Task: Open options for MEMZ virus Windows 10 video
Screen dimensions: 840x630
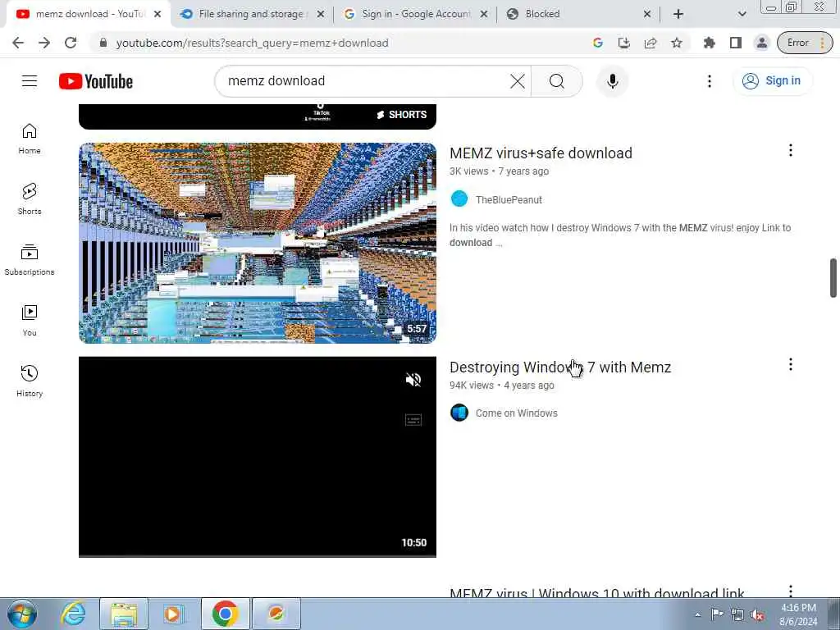Action: 790,591
